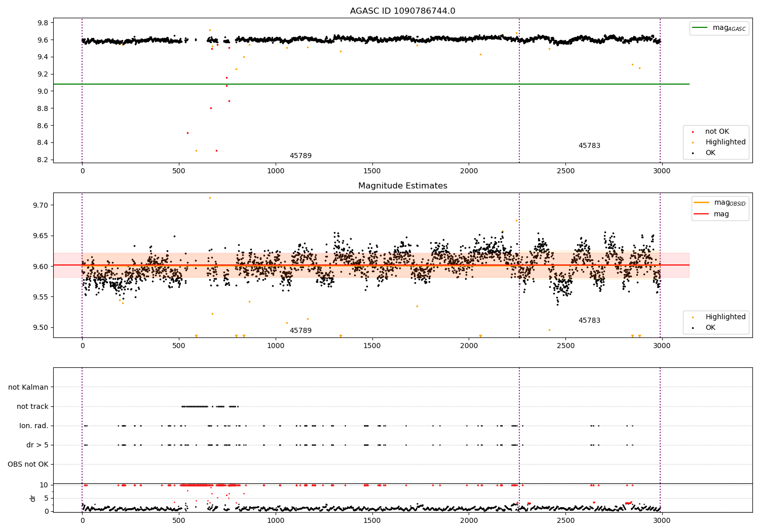Click the 9.2 y-axis tick label

(43, 74)
